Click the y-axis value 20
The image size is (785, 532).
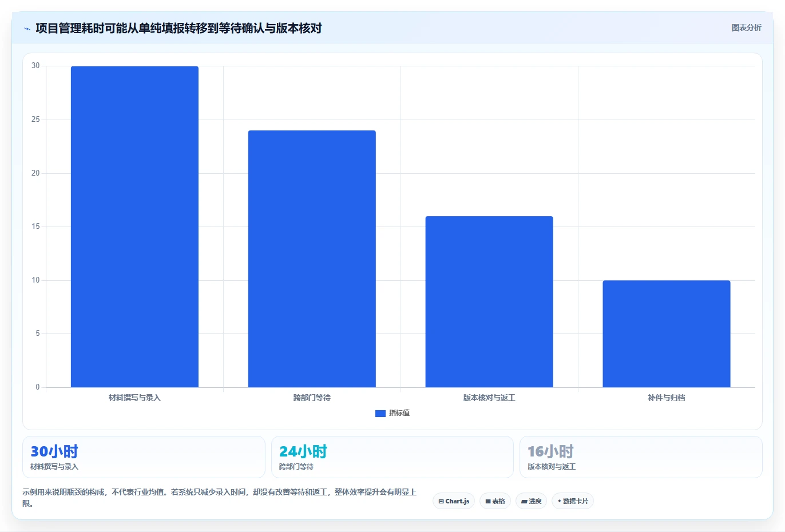pos(36,173)
